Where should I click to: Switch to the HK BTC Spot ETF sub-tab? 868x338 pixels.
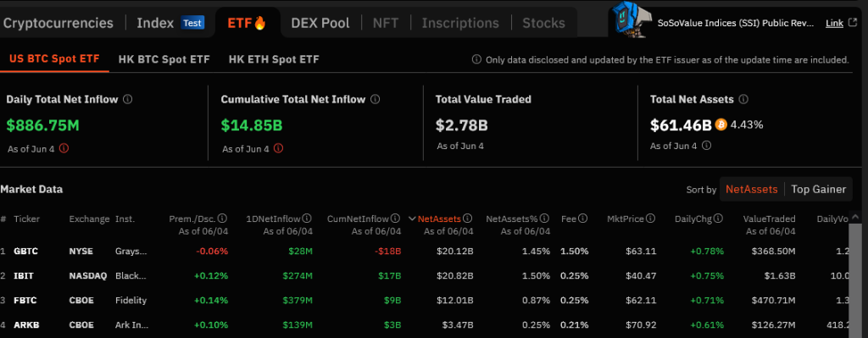pyautogui.click(x=164, y=59)
